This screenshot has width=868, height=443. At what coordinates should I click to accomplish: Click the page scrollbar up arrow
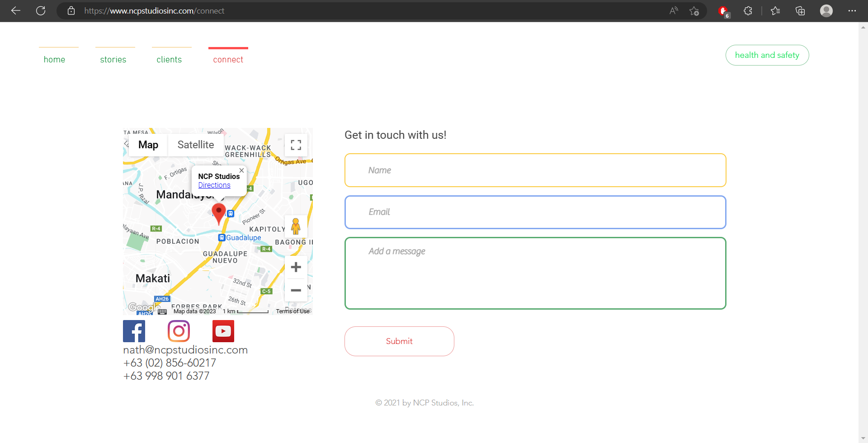863,27
